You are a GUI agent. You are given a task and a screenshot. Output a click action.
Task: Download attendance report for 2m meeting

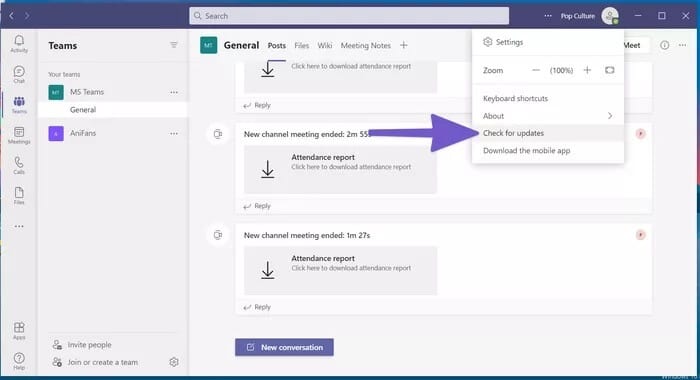coord(340,169)
